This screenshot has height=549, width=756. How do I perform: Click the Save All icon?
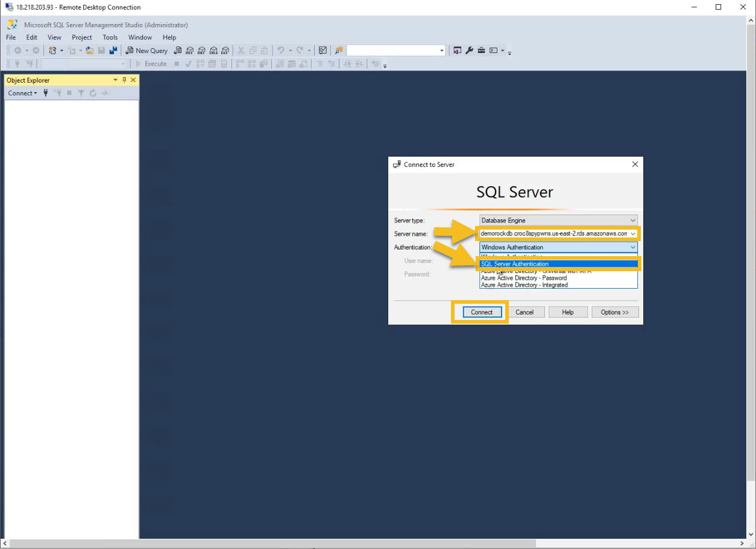pos(113,51)
